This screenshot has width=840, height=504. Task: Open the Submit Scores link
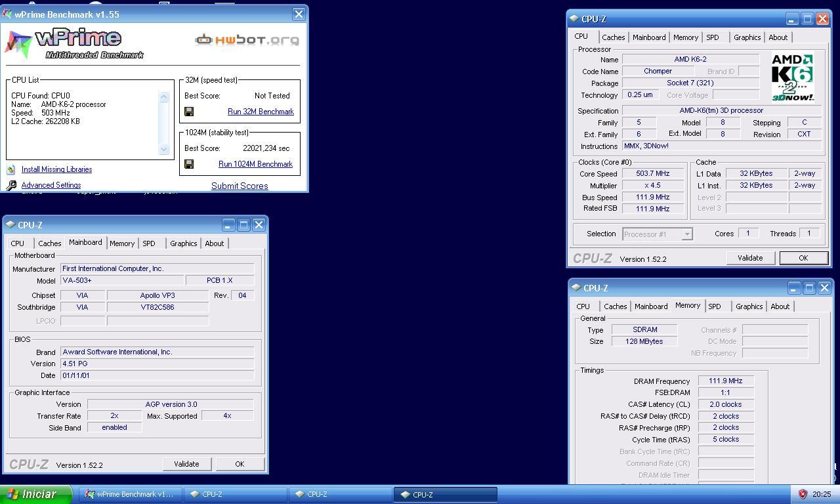click(x=240, y=186)
